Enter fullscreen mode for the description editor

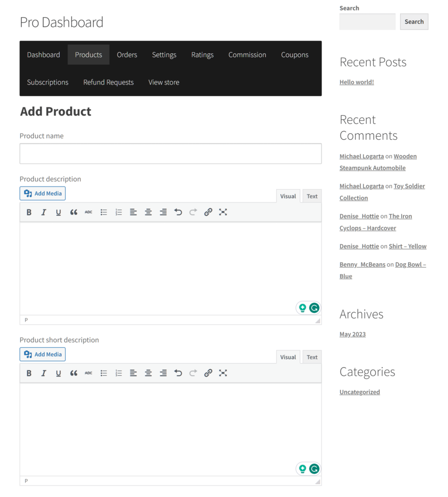pyautogui.click(x=223, y=212)
